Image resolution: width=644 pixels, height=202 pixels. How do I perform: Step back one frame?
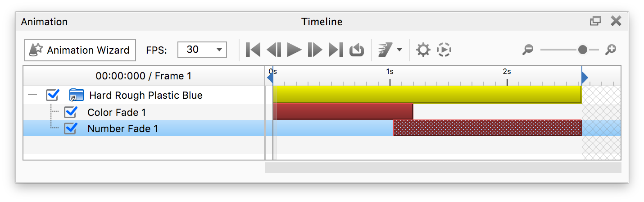[274, 50]
